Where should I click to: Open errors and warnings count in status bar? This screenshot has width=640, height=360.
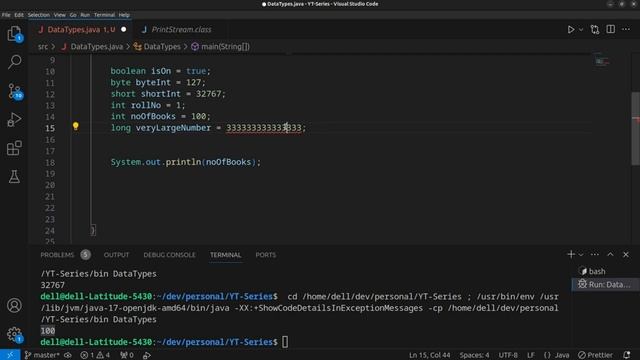coord(95,355)
